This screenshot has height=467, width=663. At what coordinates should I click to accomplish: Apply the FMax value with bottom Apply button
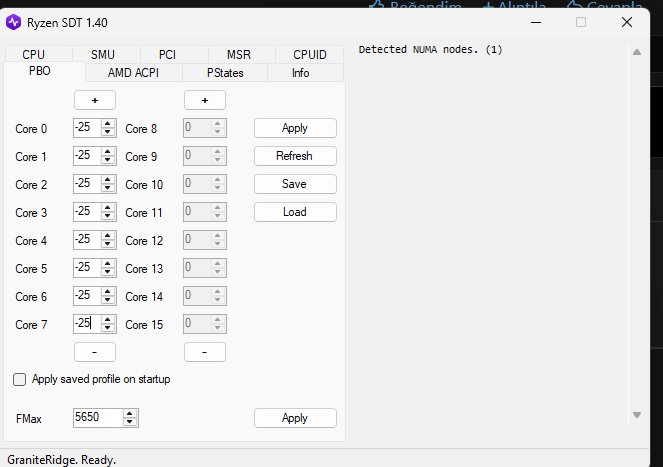295,418
